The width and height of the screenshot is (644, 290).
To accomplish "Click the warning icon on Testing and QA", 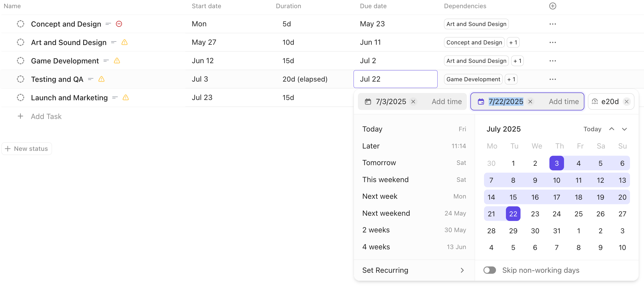I will tap(101, 79).
